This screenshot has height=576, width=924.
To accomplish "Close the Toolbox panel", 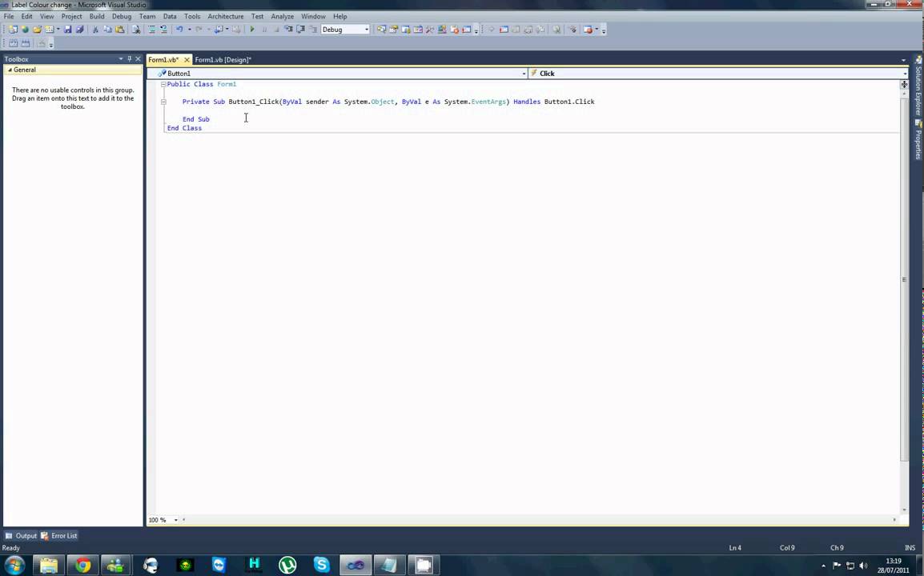I will coord(138,59).
